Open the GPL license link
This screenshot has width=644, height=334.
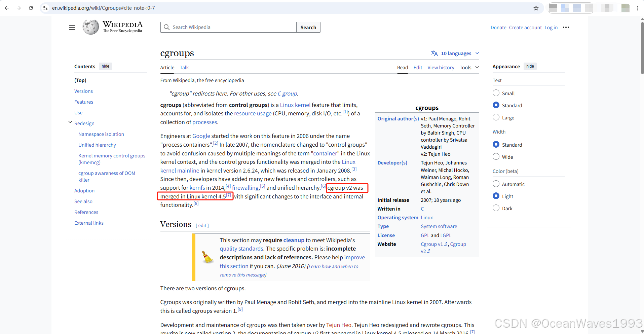pos(425,235)
